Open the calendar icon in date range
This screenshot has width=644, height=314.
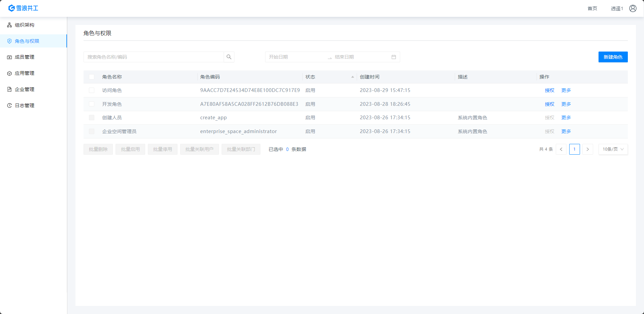[x=393, y=57]
